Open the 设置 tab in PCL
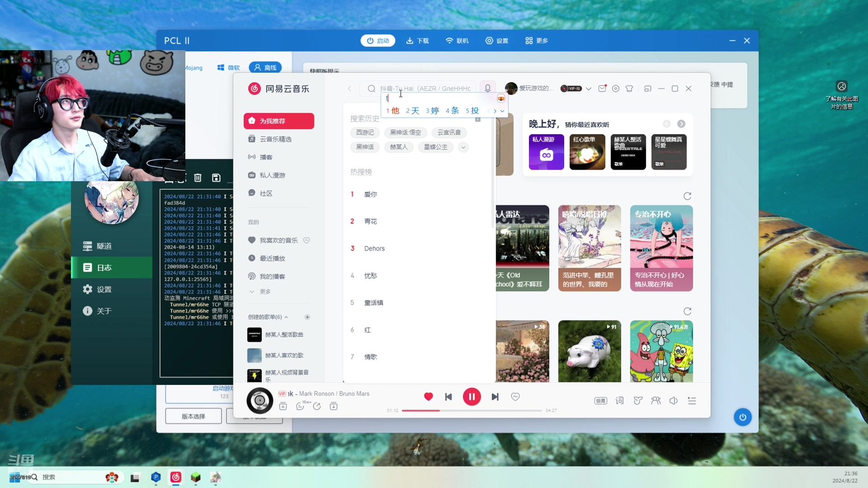868x488 pixels. [x=497, y=41]
